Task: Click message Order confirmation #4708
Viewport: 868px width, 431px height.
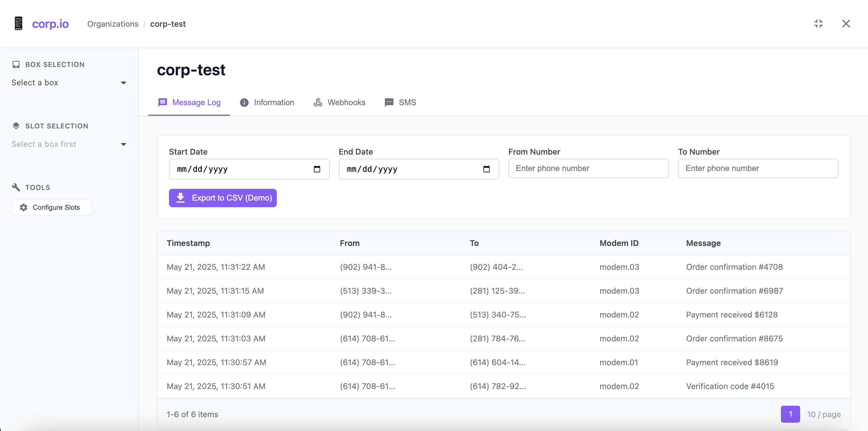Action: tap(735, 267)
